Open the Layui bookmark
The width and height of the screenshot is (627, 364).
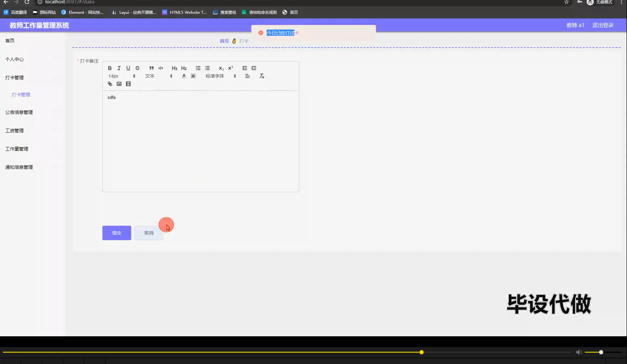pos(134,12)
